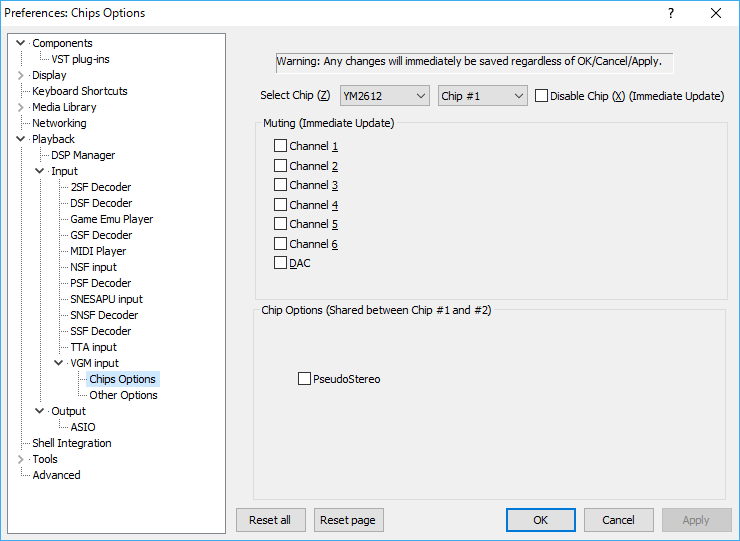Collapse the Components tree node
Screen dimensions: 740x541
click(x=20, y=43)
